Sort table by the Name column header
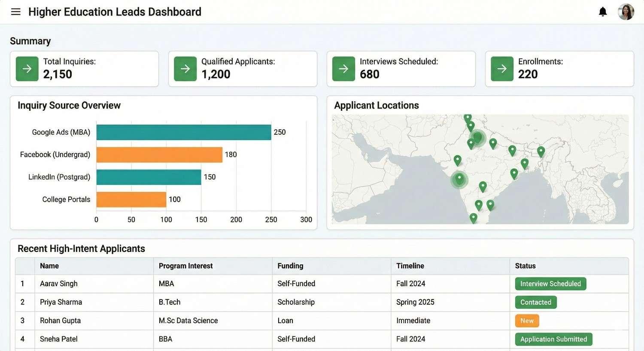644x351 pixels. coord(49,266)
